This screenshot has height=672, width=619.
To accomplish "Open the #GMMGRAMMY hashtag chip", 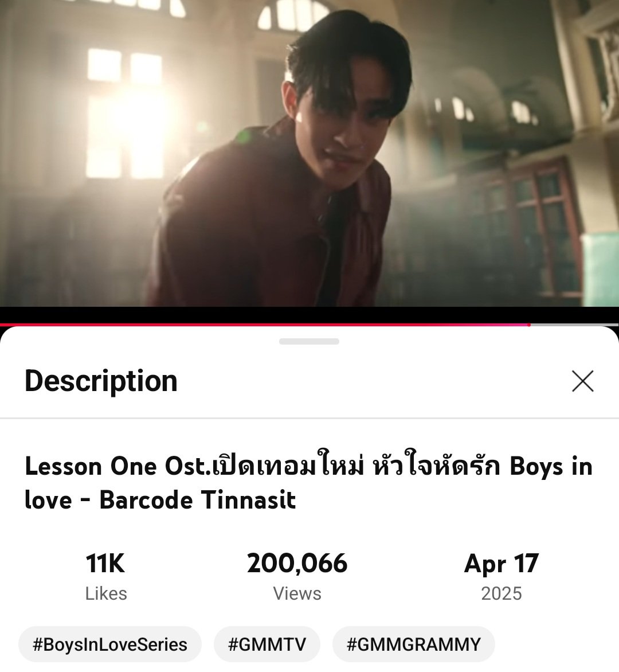I will [x=413, y=644].
